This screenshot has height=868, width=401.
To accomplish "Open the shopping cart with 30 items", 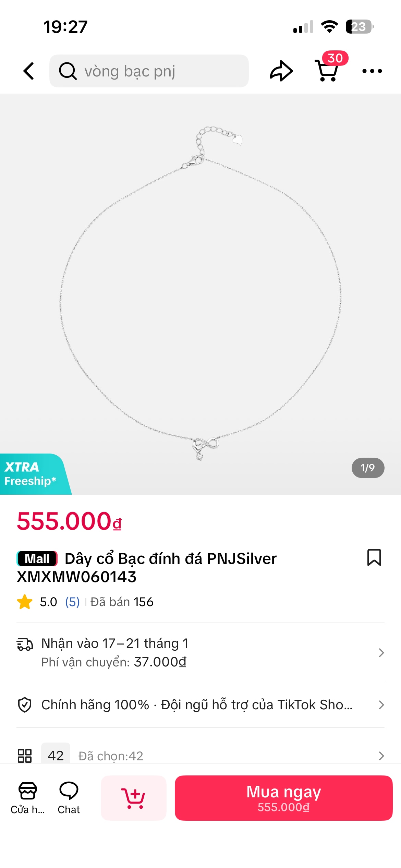I will 327,70.
